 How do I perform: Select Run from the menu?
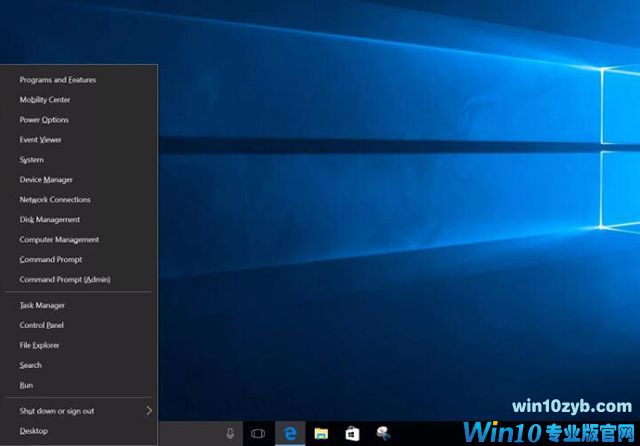tap(27, 386)
